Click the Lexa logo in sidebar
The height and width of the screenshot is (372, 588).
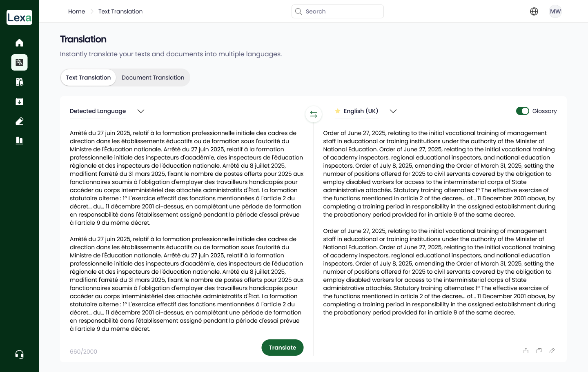(19, 18)
